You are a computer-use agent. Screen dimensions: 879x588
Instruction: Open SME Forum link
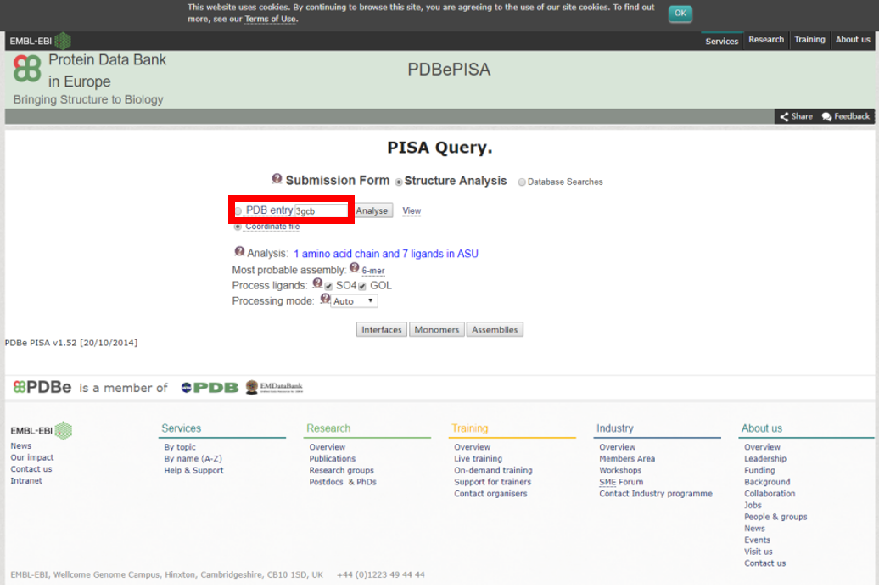coord(621,482)
